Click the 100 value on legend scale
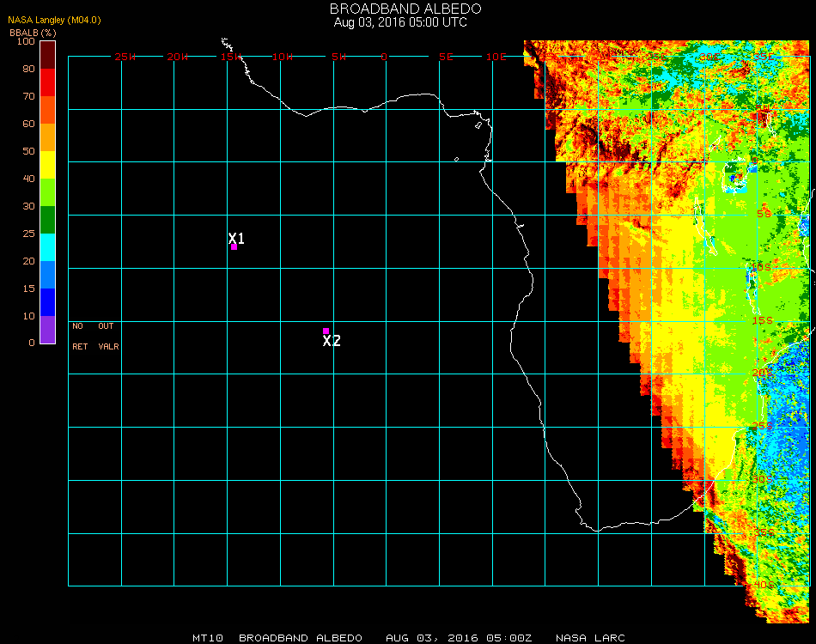The width and height of the screenshot is (816, 644). [25, 41]
